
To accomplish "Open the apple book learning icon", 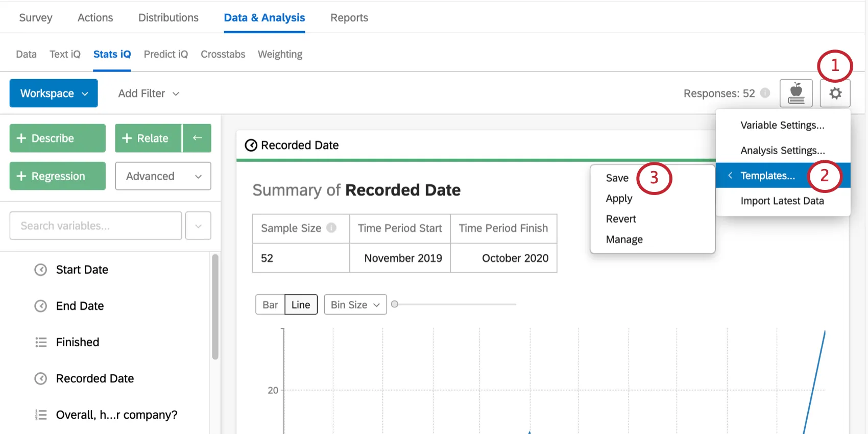I will (x=795, y=93).
